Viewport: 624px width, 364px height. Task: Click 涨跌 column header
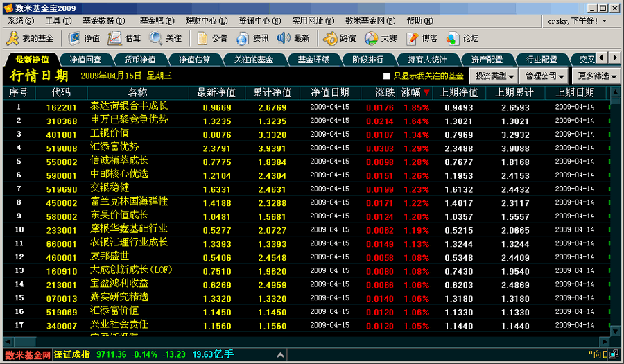point(380,93)
